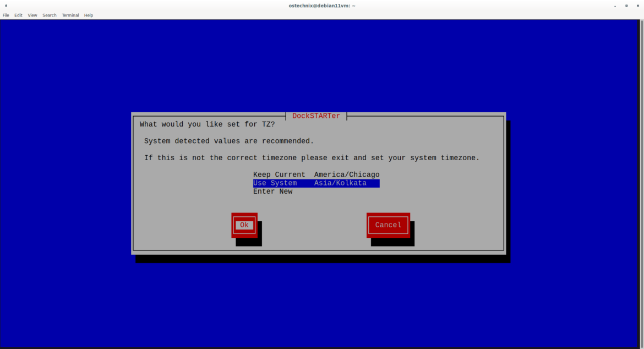The height and width of the screenshot is (349, 644).
Task: Click the 'If this is not the correct timezone' line
Action: tap(312, 157)
